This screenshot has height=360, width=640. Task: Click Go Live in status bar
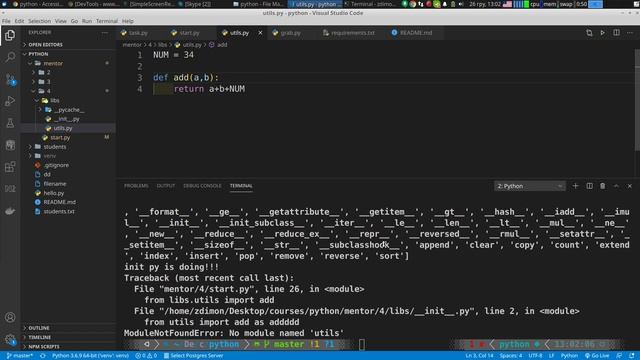[597, 356]
